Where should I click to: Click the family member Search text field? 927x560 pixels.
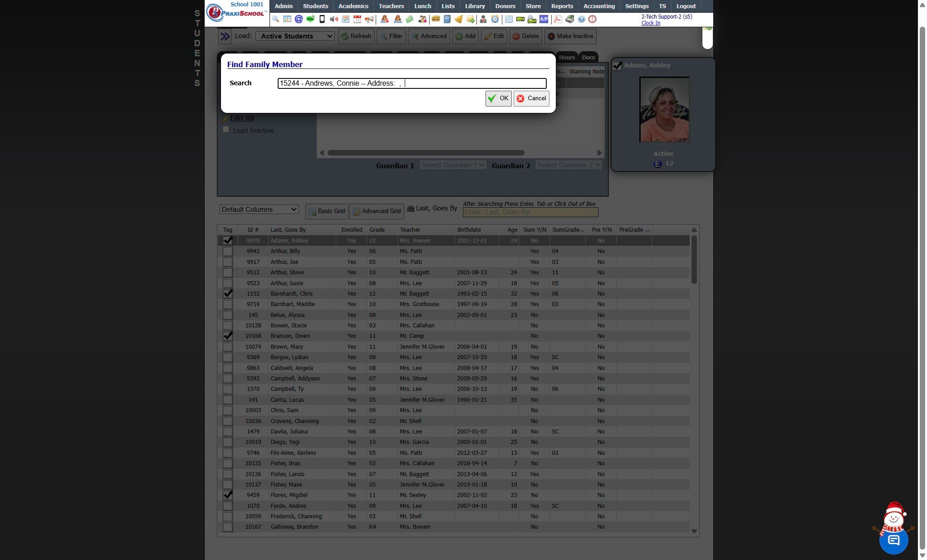(412, 83)
